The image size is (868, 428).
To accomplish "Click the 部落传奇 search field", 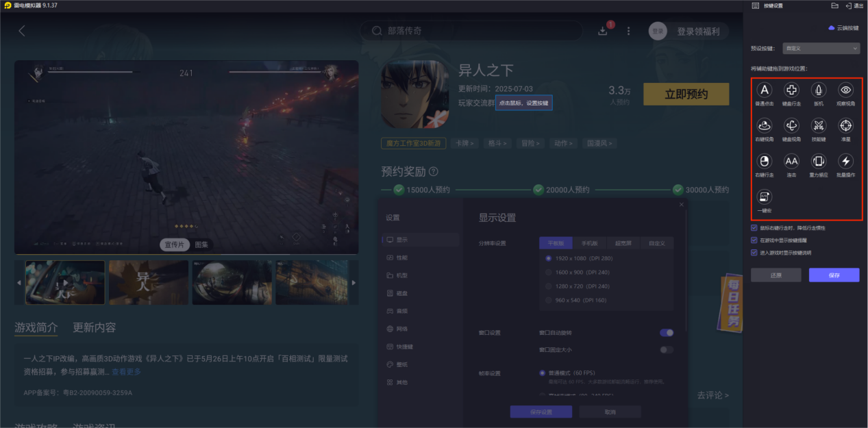I will pos(471,31).
